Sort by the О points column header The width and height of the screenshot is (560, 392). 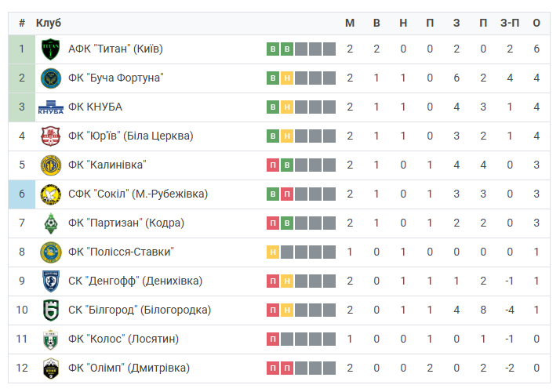click(536, 23)
